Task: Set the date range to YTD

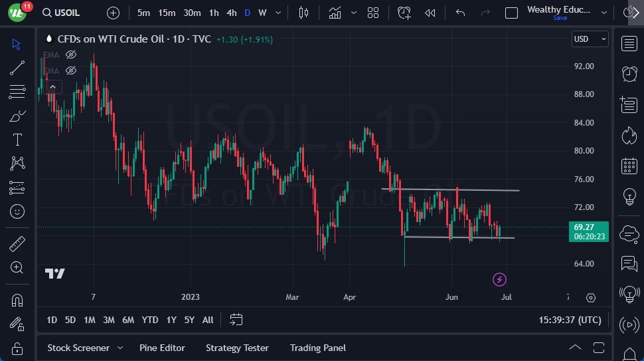Action: (150, 320)
